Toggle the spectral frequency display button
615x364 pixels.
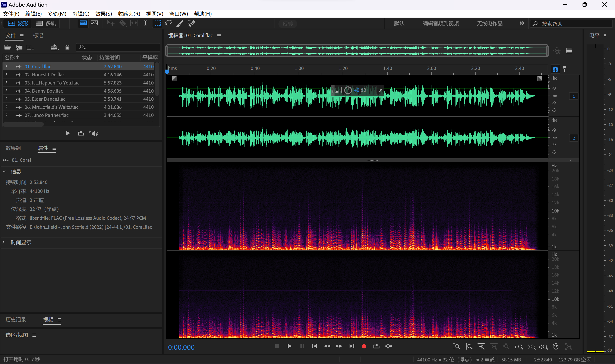click(83, 23)
